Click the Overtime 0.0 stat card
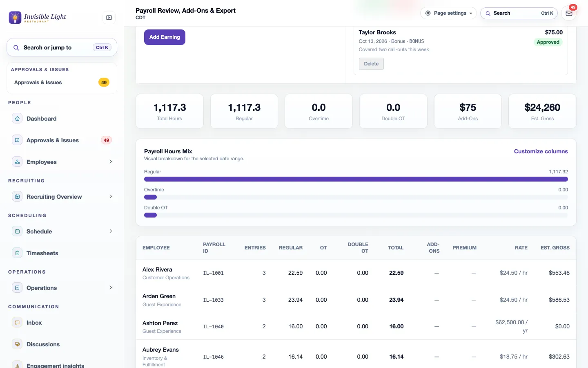The height and width of the screenshot is (368, 588). (x=318, y=111)
